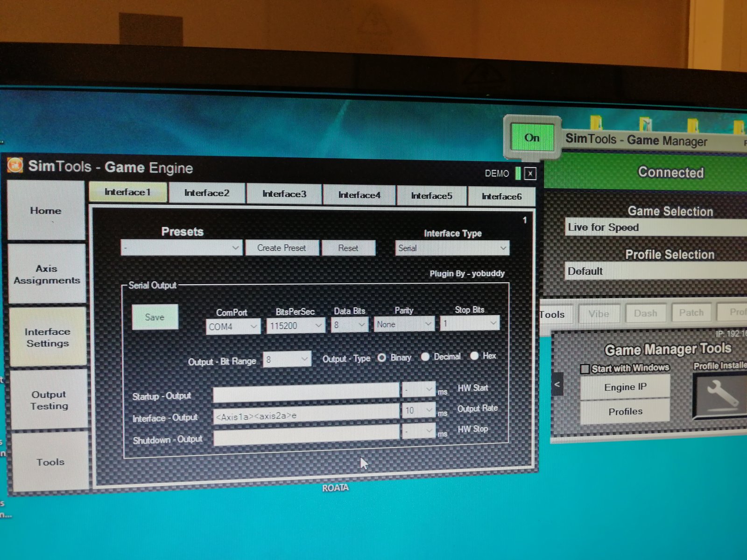
Task: Switch to the Interface4 tab
Action: pyautogui.click(x=359, y=195)
